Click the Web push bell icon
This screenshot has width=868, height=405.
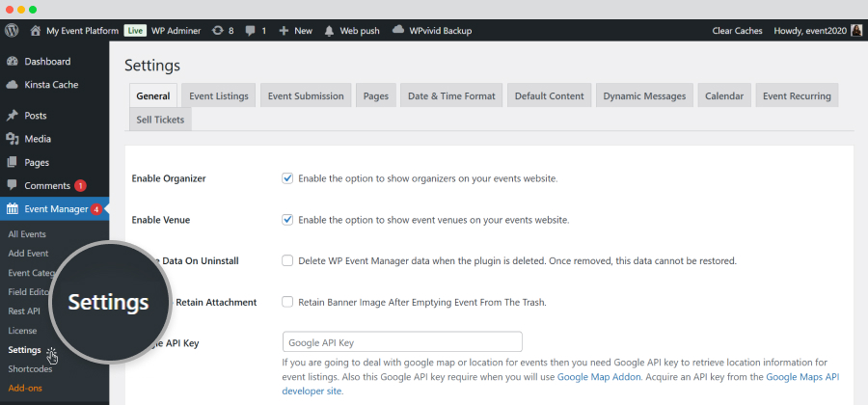pyautogui.click(x=330, y=31)
